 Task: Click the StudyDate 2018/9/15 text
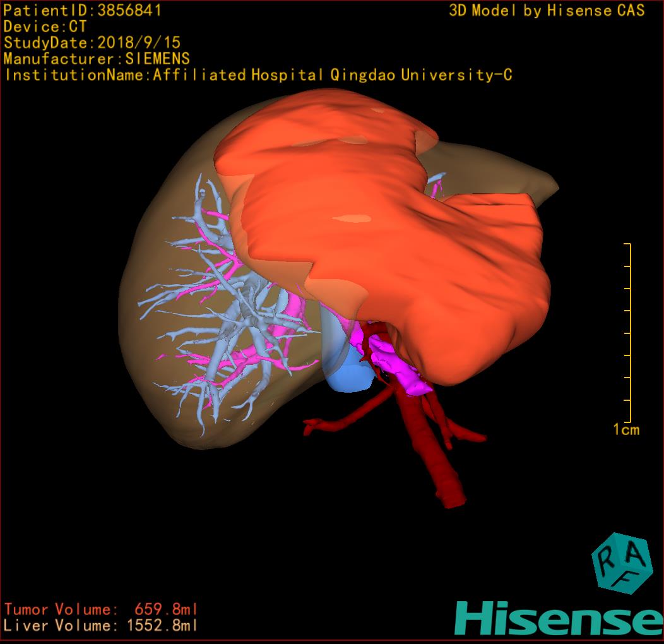pyautogui.click(x=92, y=43)
